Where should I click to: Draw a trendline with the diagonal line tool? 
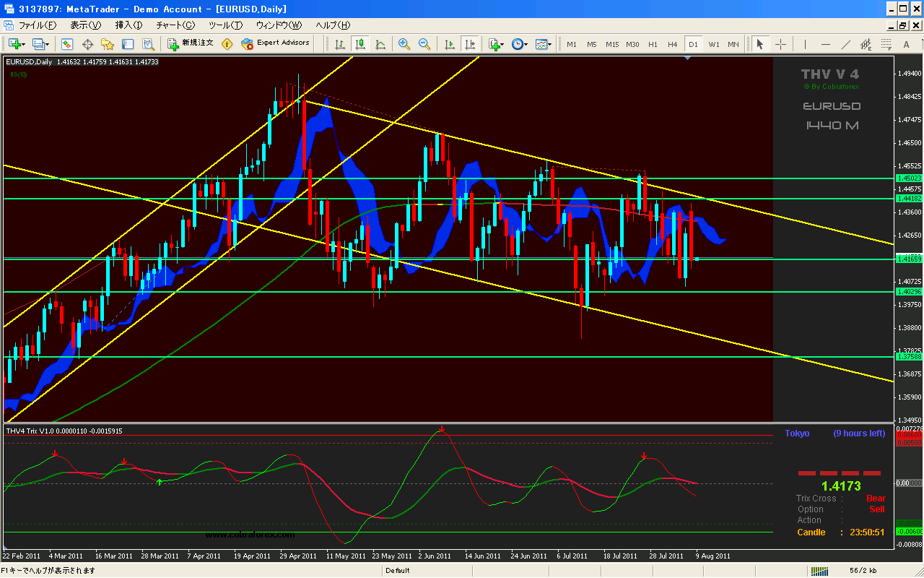(845, 44)
